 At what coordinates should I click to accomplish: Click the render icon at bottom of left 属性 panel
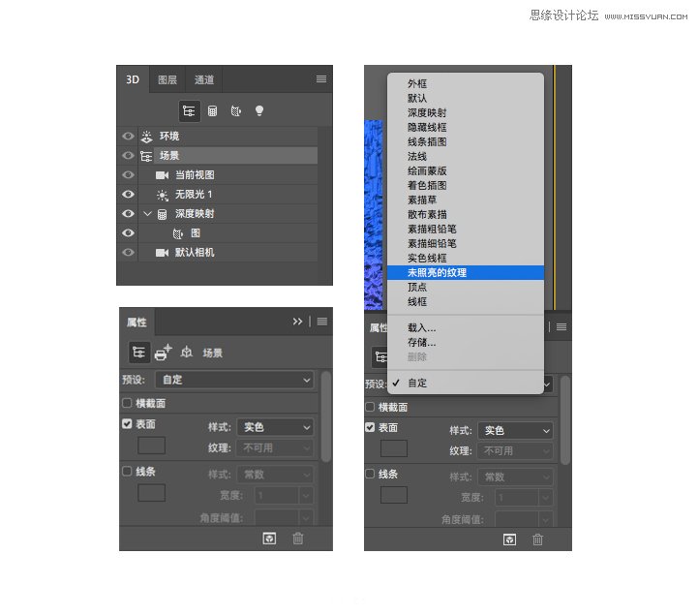270,539
